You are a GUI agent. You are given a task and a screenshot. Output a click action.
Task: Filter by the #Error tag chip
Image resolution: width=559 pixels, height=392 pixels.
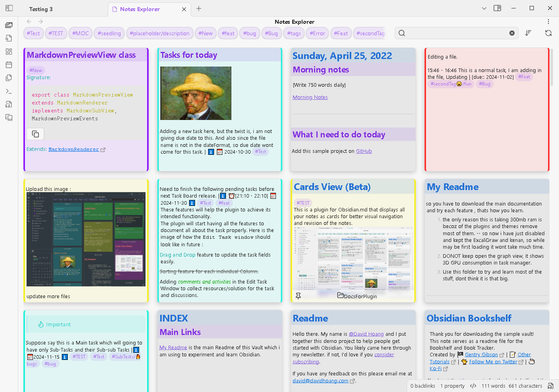(x=318, y=33)
